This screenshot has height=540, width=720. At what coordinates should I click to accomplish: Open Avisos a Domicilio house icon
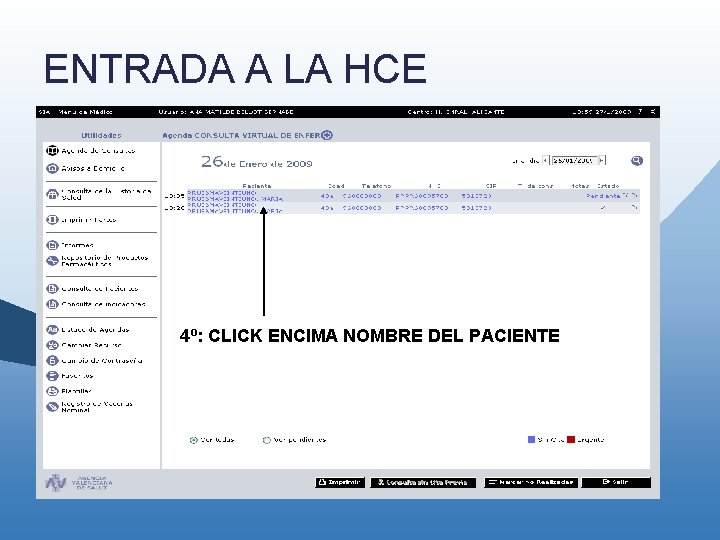52,169
